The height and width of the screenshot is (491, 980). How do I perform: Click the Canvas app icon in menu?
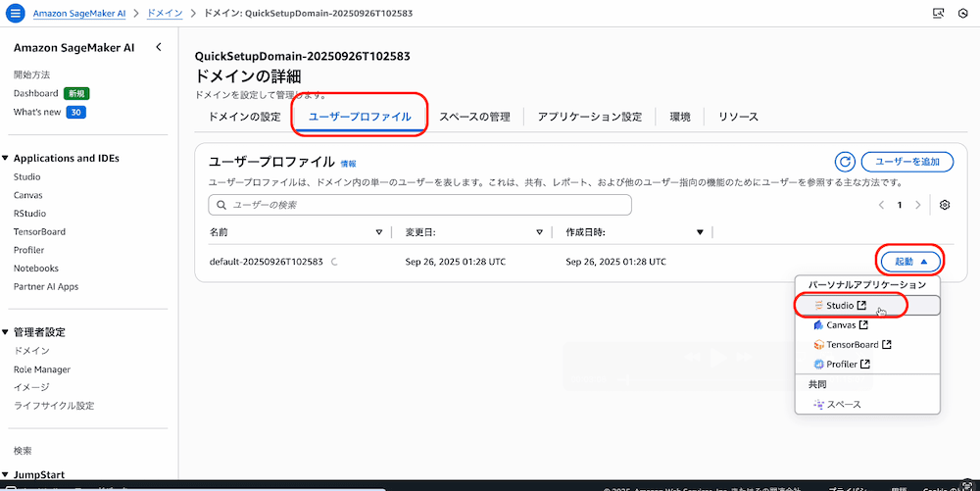click(x=818, y=325)
